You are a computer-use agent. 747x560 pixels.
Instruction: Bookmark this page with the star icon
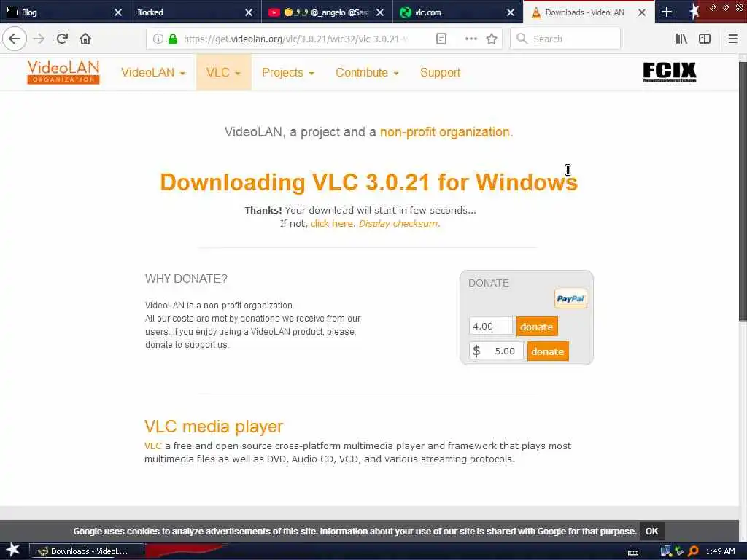(x=492, y=39)
